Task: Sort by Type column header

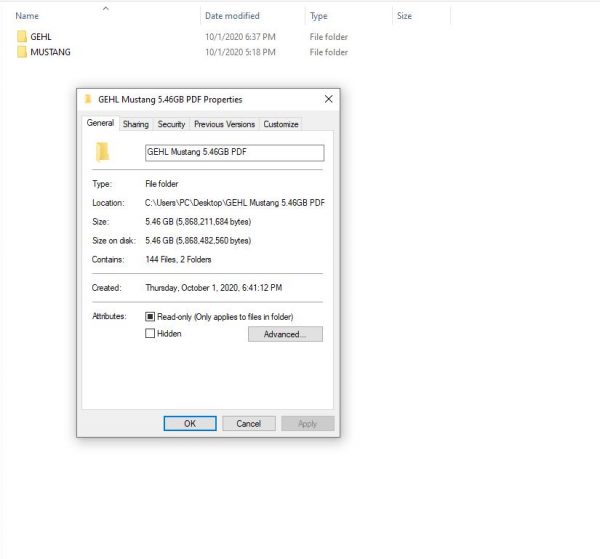Action: pyautogui.click(x=319, y=16)
